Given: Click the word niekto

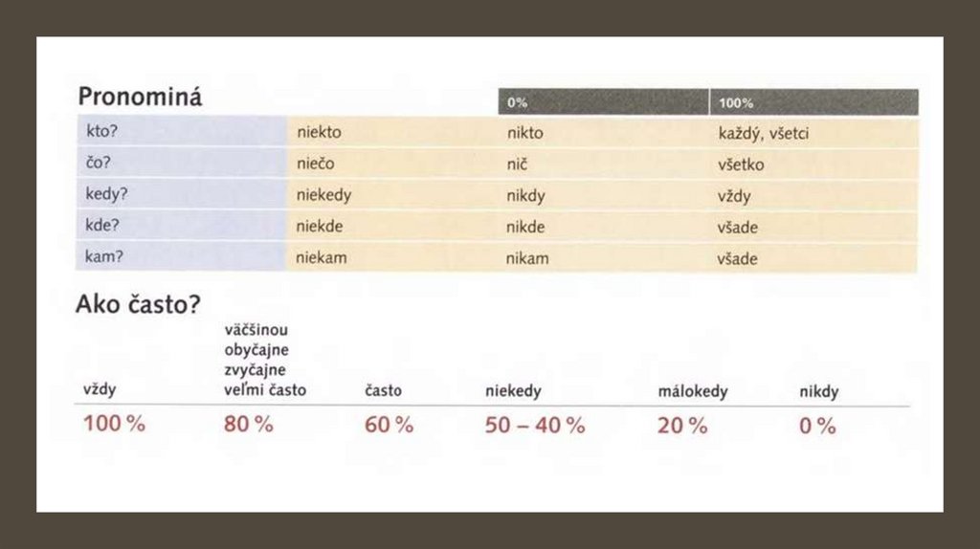Looking at the screenshot, I should click(x=319, y=133).
